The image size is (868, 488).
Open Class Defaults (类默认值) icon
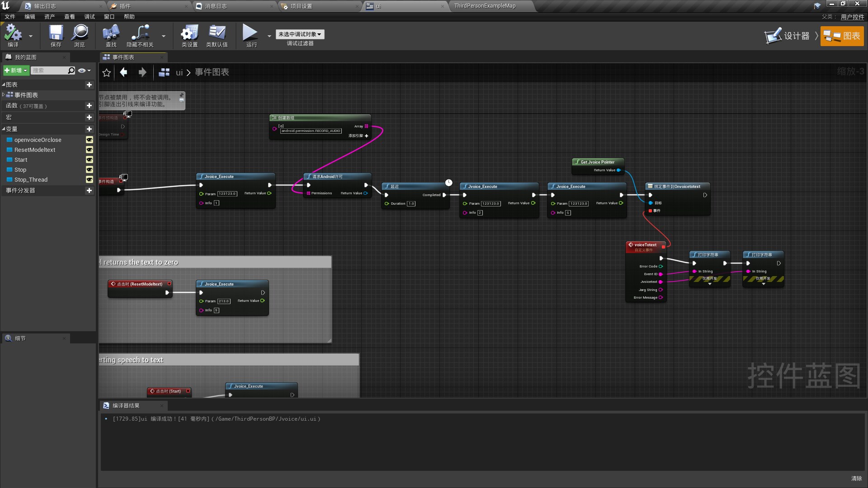217,33
